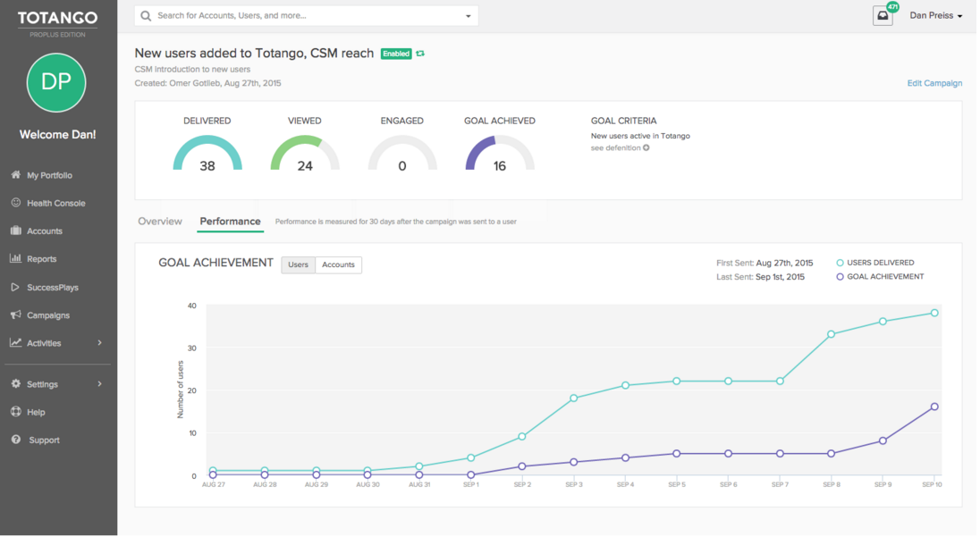The height and width of the screenshot is (537, 980).
Task: Expand the Settings submenu chevron
Action: [99, 384]
